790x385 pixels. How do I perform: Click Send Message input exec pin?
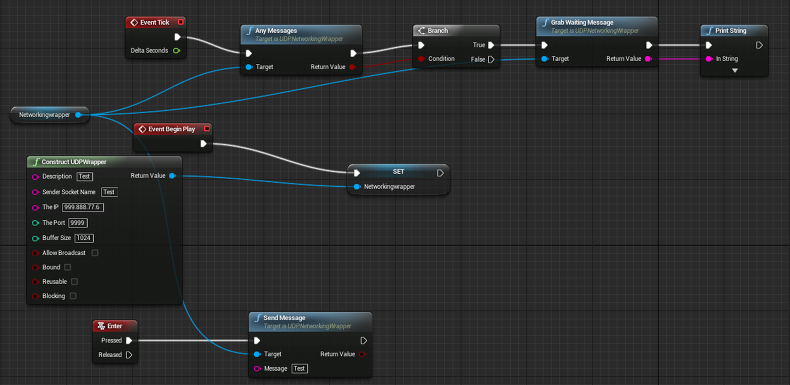[x=257, y=341]
